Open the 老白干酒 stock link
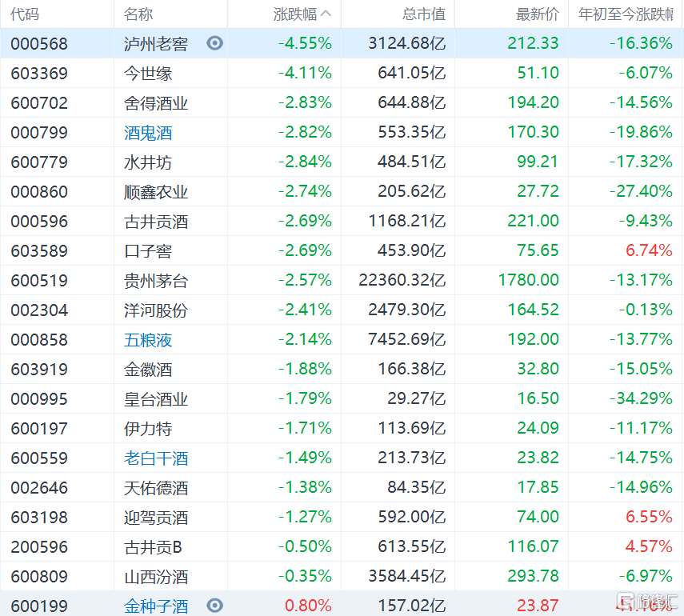The width and height of the screenshot is (684, 616). 156,458
